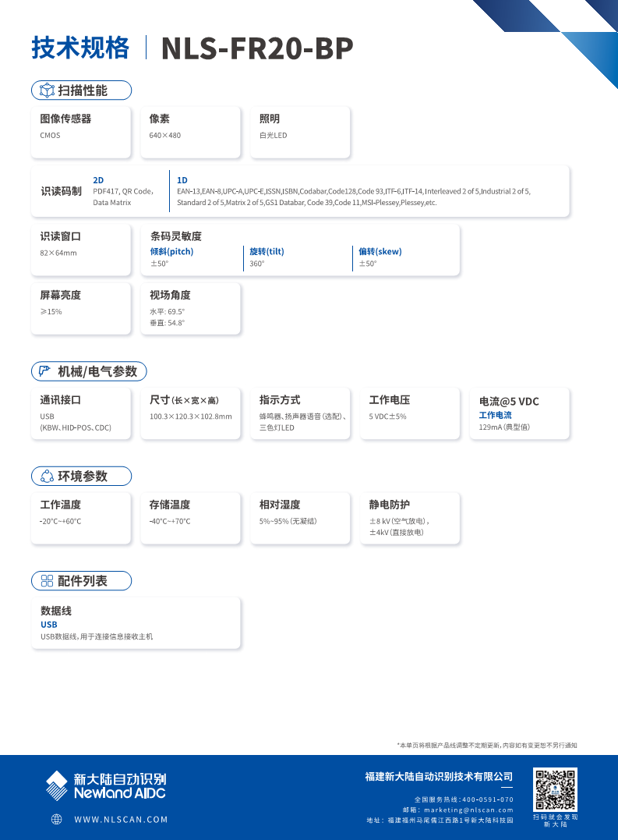Image resolution: width=618 pixels, height=840 pixels.
Task: Click the 照明 card title
Action: (270, 119)
